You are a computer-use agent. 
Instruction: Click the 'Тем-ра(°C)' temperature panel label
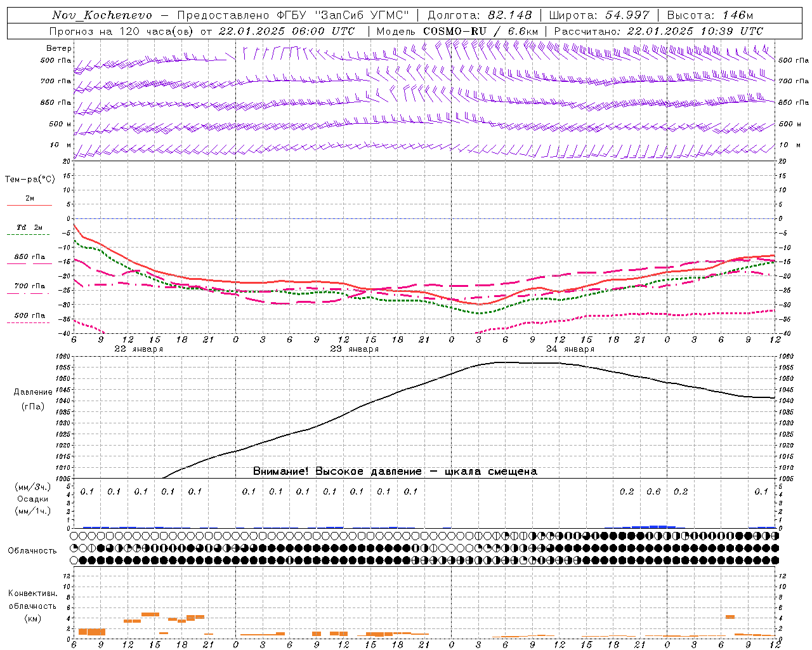point(30,180)
